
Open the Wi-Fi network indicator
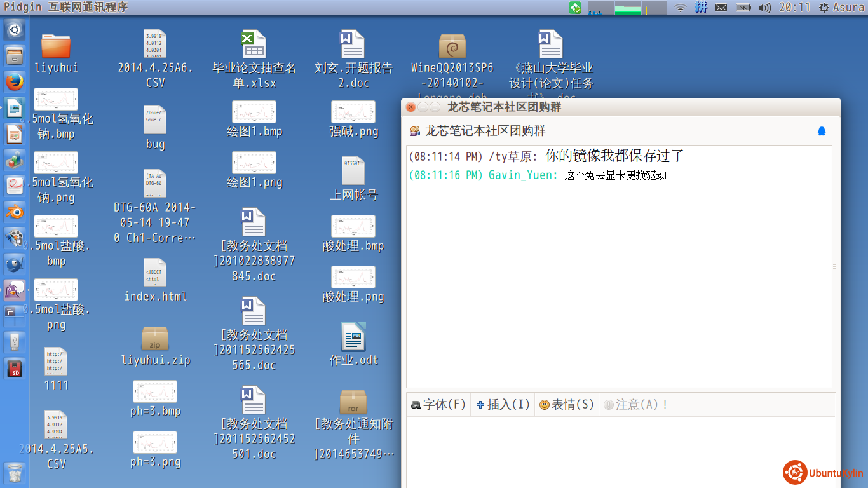681,8
